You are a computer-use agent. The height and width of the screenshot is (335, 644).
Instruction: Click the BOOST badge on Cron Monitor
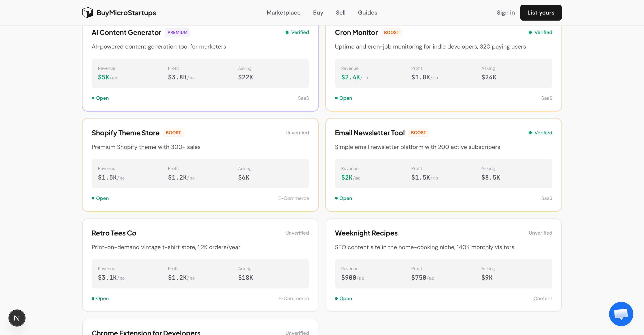pos(392,32)
